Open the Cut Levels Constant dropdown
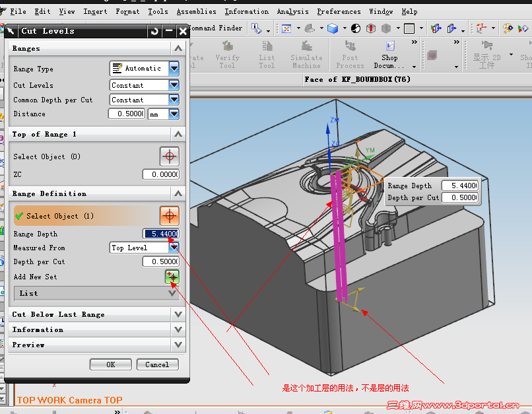Viewport: 532px width, 414px height. (174, 85)
